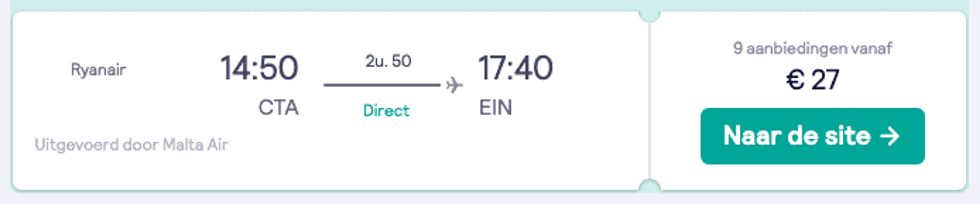Click the 2u. 50 flight duration

[388, 61]
